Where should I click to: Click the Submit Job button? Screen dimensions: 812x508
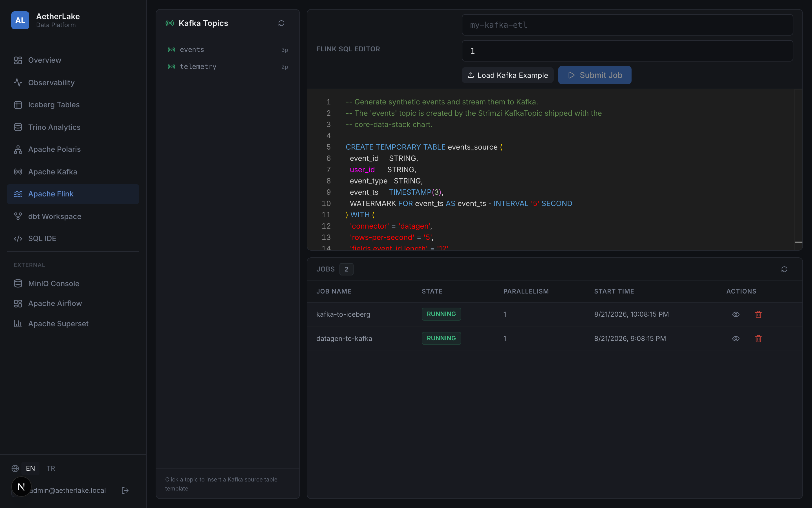tap(595, 75)
